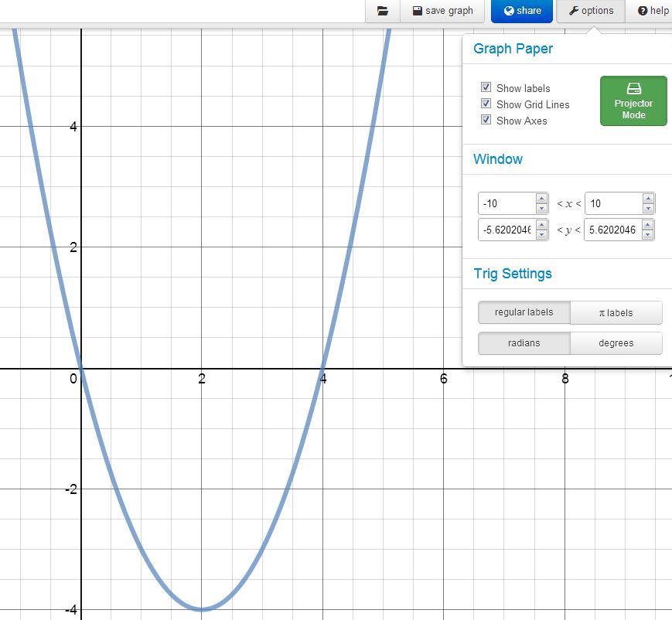Click the x-axis label 8
672x620 pixels.
pyautogui.click(x=565, y=379)
